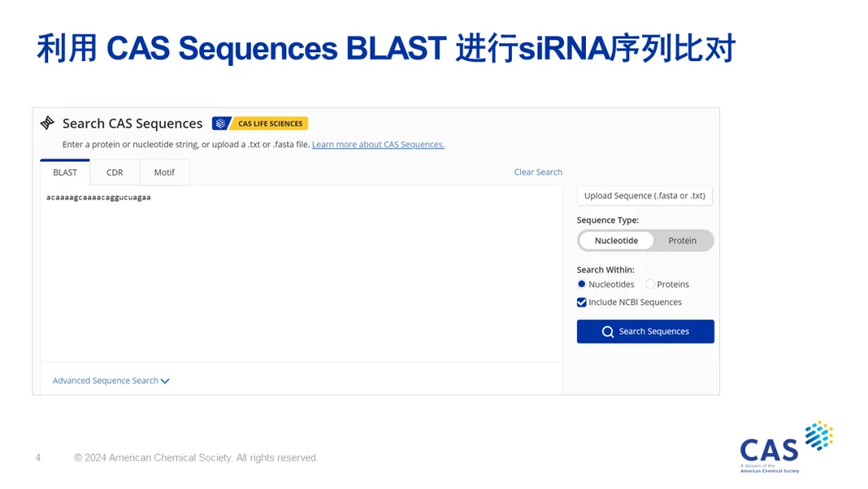The image size is (868, 489).
Task: Click Upload Sequence (.fasta or .txt) button
Action: (645, 195)
